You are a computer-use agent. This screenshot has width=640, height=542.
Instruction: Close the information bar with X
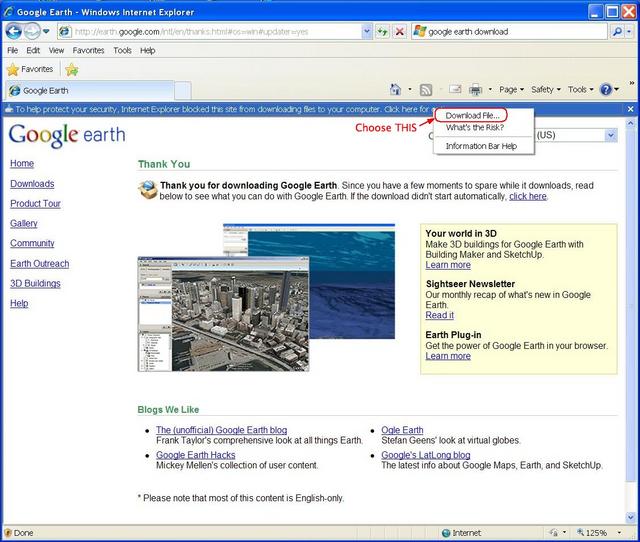(x=630, y=109)
